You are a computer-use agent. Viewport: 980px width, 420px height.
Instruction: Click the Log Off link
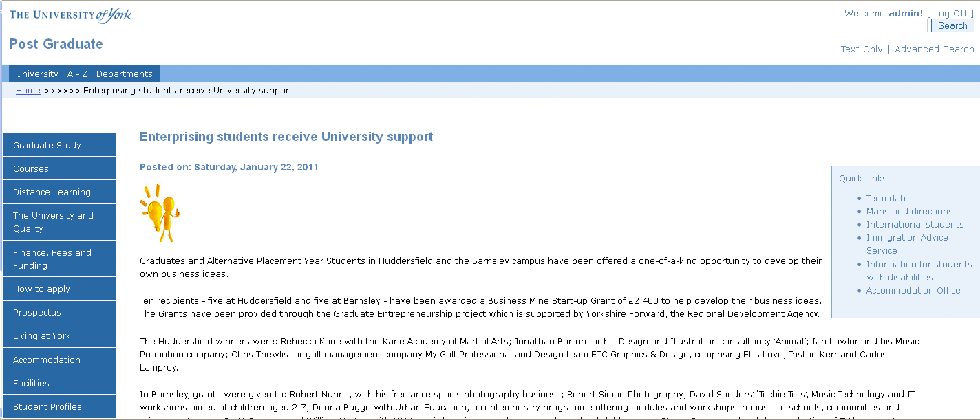pos(950,13)
